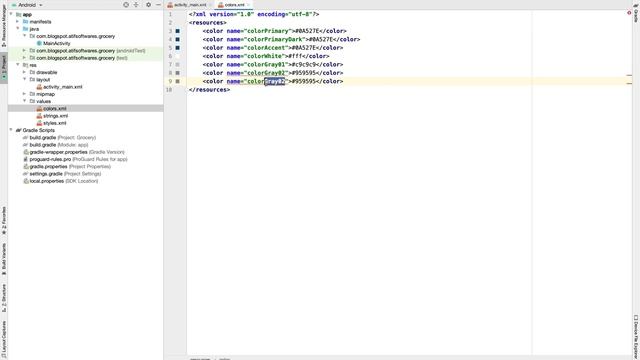The width and height of the screenshot is (640, 360).
Task: Click the red error indicator atop editor
Action: 629,13
